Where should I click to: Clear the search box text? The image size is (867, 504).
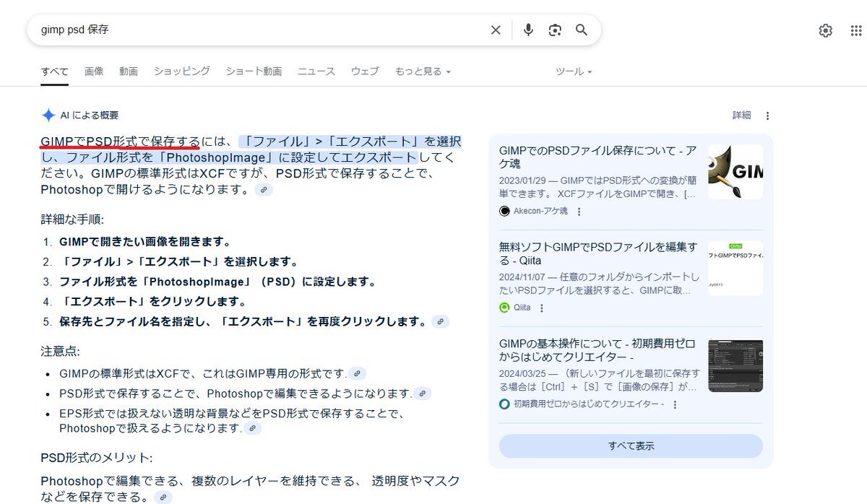click(496, 30)
